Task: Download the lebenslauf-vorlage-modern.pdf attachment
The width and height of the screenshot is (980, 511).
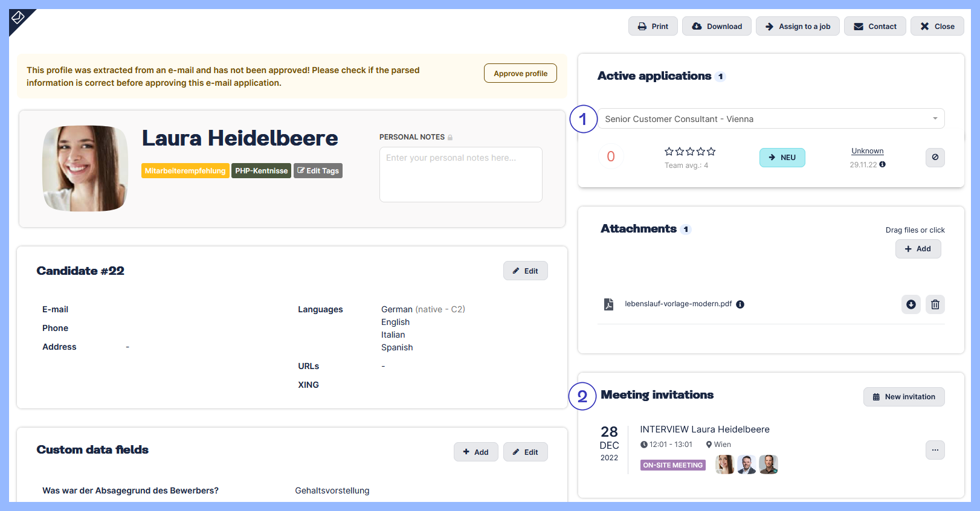Action: [911, 304]
